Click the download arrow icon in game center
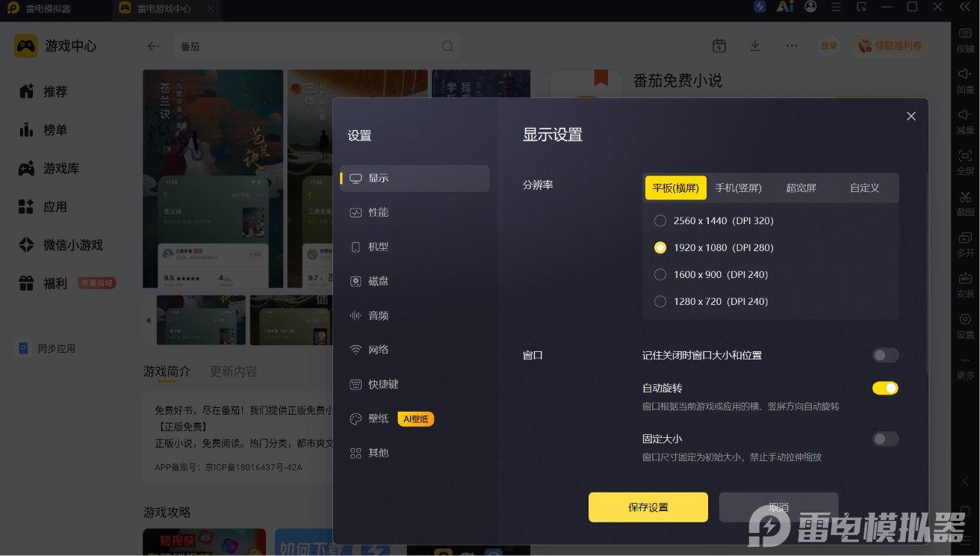 coord(755,46)
